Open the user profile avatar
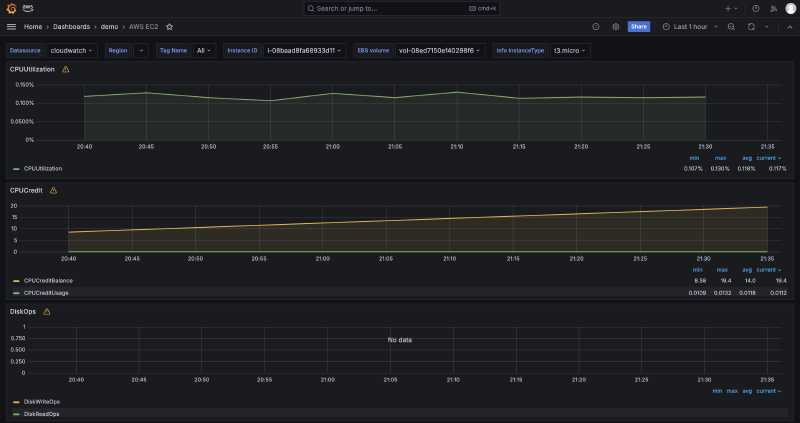This screenshot has width=800, height=423. coord(790,8)
